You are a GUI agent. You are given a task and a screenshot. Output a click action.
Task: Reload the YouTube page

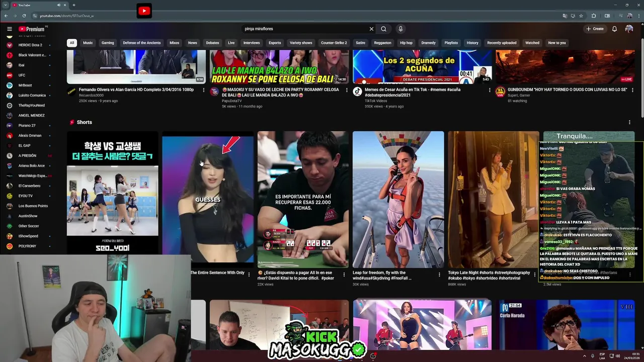24,16
